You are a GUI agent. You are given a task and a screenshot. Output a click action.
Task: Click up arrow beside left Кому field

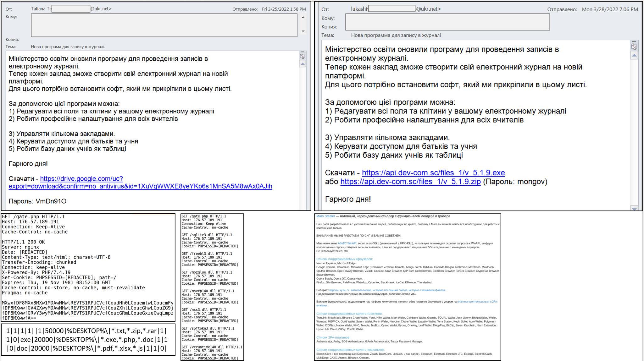click(303, 17)
